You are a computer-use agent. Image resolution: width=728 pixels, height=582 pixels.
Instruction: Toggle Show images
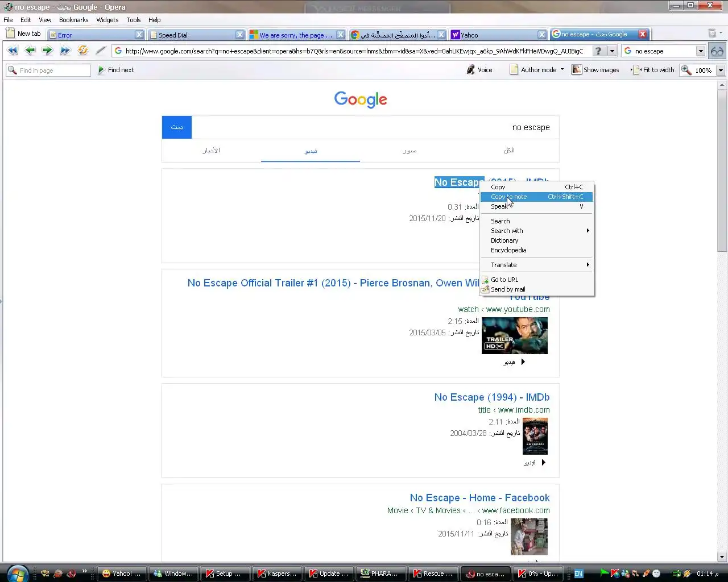pyautogui.click(x=595, y=70)
